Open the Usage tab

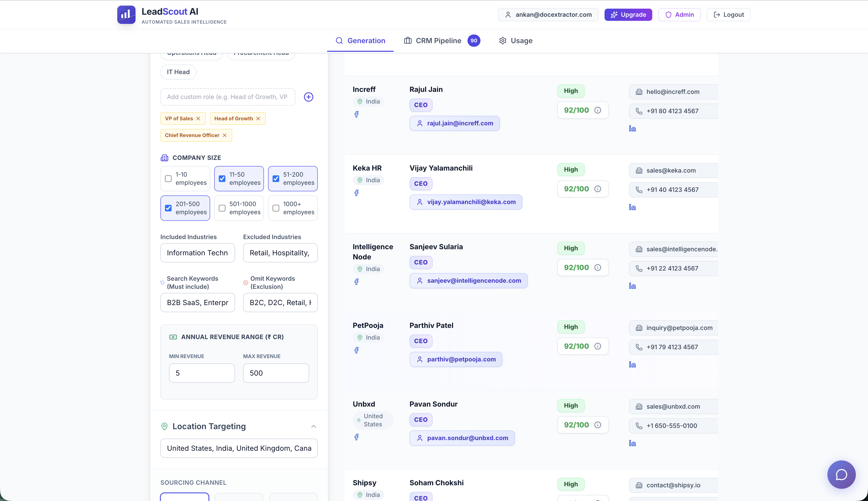(x=515, y=41)
